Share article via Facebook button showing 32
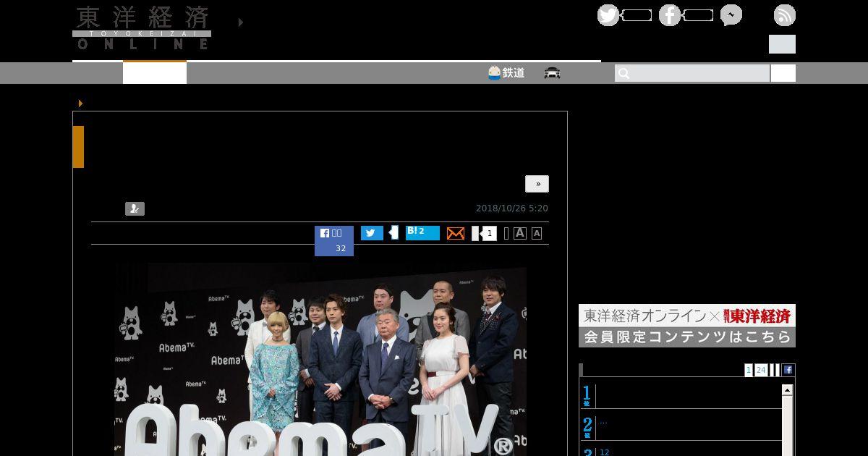Viewport: 868px width, 456px height. (x=334, y=240)
